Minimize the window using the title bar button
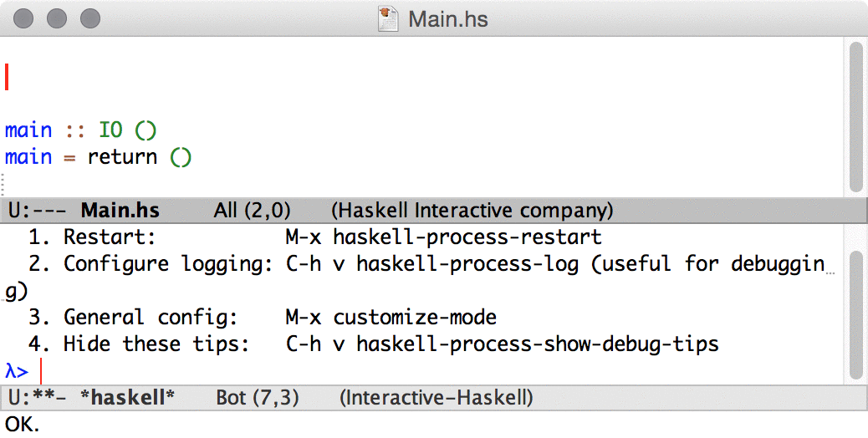 point(57,18)
